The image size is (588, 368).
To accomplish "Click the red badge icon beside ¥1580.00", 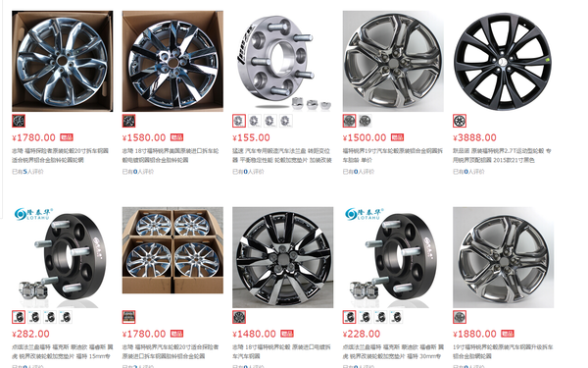I will 177,137.
